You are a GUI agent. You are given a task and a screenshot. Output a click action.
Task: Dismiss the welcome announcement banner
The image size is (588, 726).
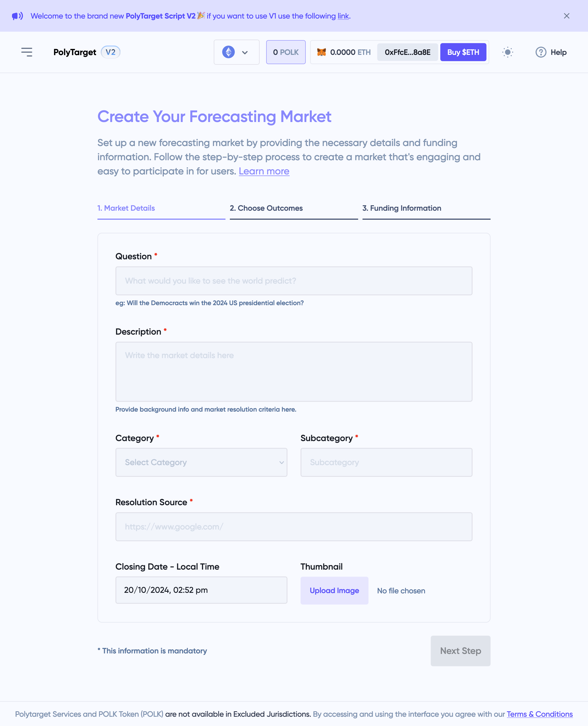pos(566,16)
